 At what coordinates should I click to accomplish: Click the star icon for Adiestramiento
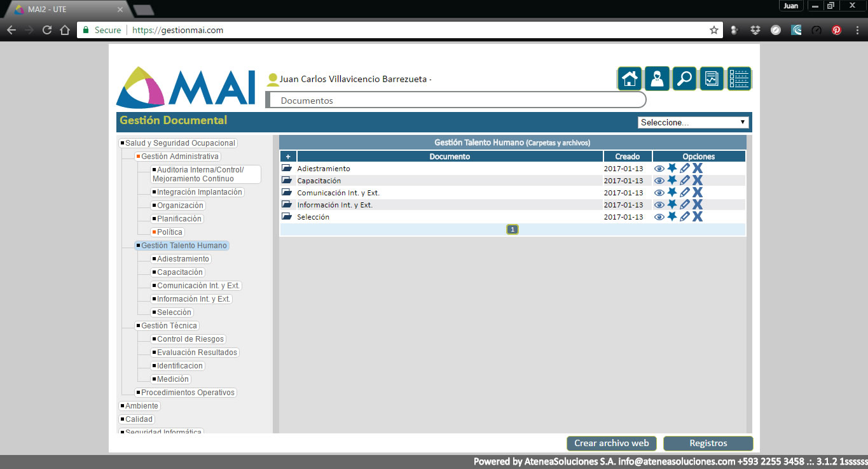pyautogui.click(x=672, y=168)
